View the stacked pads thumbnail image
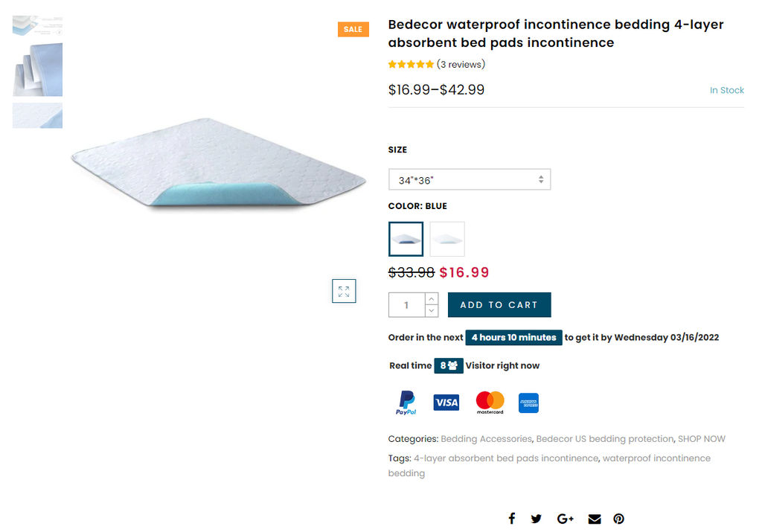762x532 pixels. (x=37, y=70)
